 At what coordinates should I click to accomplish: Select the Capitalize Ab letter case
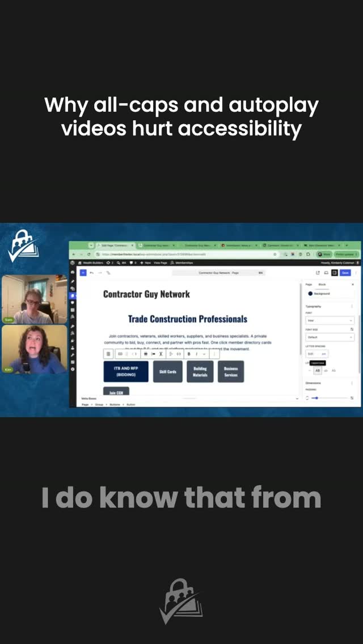point(334,370)
